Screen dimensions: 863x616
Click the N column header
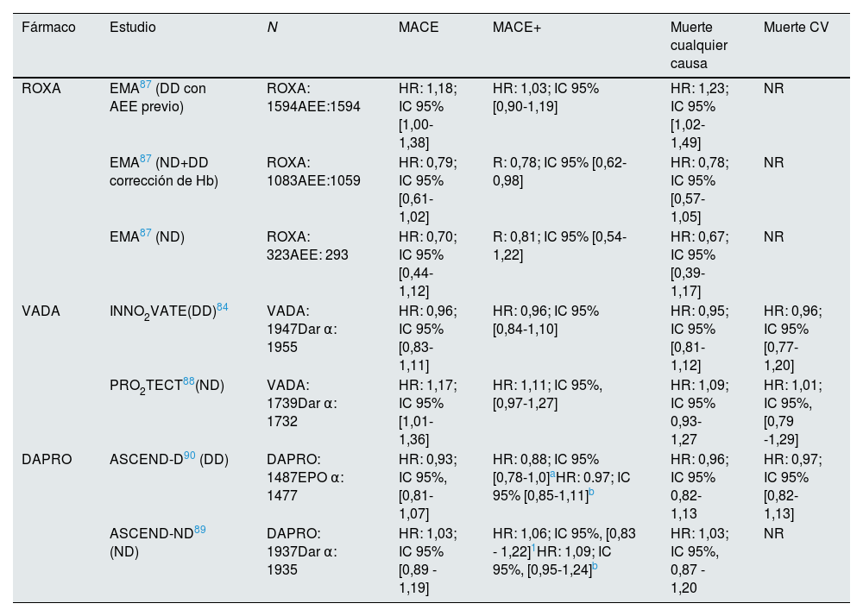pyautogui.click(x=273, y=28)
